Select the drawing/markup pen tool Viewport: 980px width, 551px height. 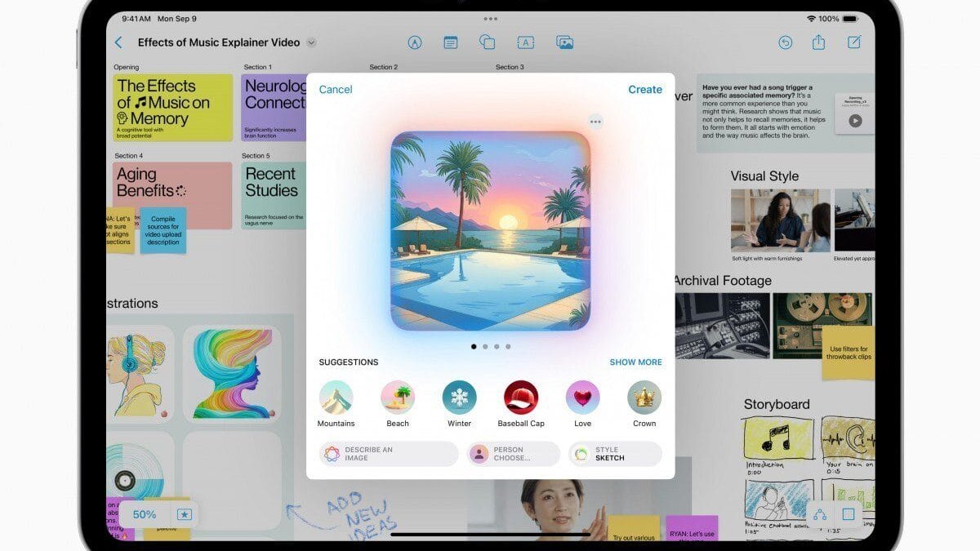(x=415, y=42)
